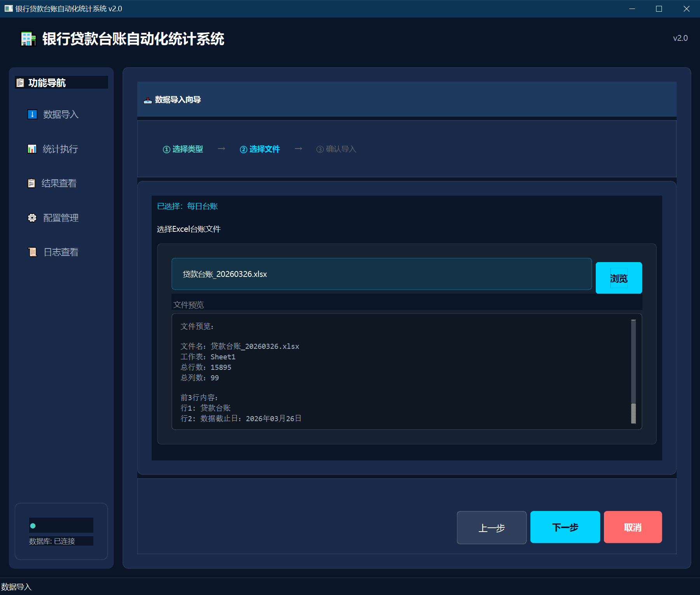Click the blue download icon beside 数据导入
Image resolution: width=700 pixels, height=595 pixels.
coord(32,114)
